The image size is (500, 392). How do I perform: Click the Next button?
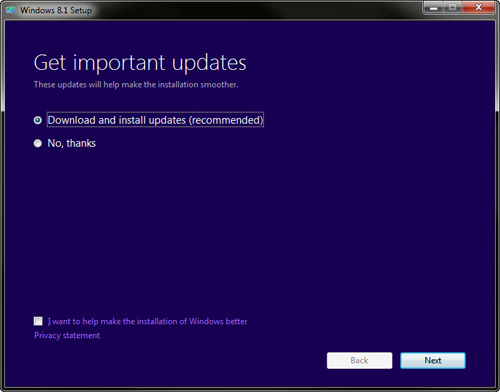(x=433, y=361)
